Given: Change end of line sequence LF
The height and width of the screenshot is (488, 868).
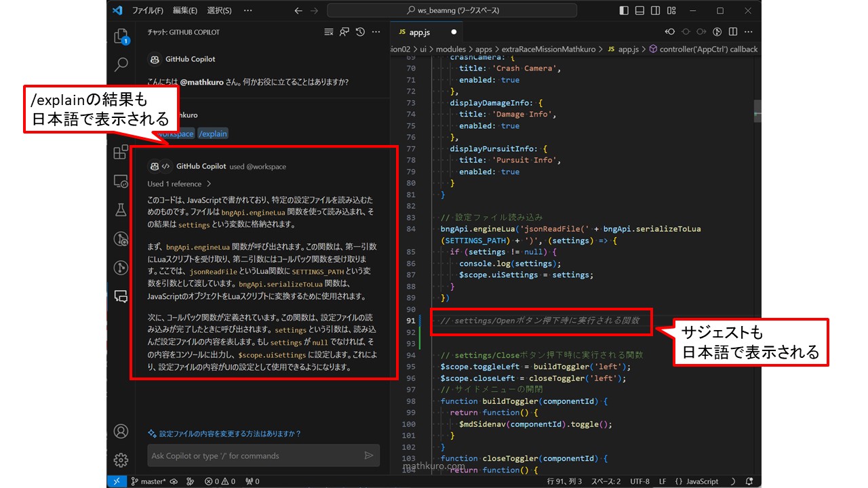Looking at the screenshot, I should click(662, 481).
